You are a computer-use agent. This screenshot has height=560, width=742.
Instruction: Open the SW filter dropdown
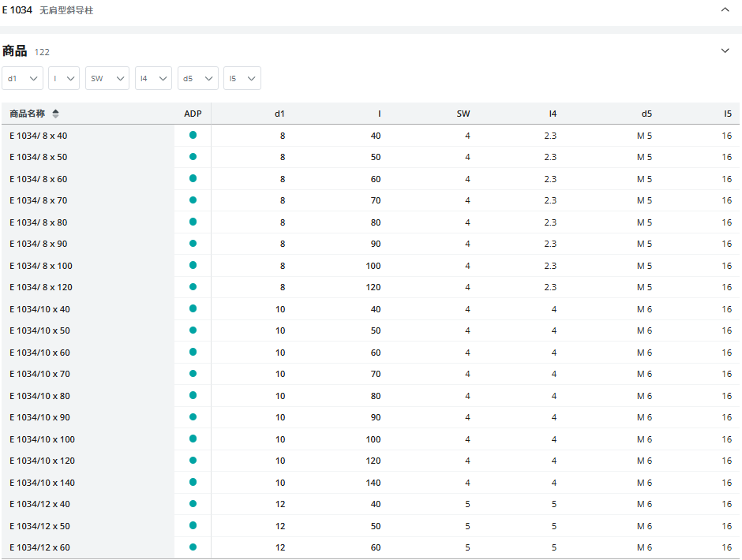click(x=107, y=78)
